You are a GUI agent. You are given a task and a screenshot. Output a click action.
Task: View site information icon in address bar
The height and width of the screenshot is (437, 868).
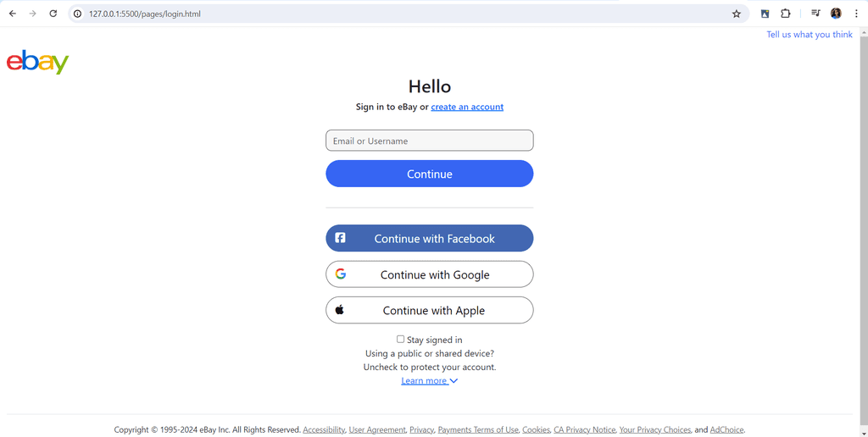78,14
